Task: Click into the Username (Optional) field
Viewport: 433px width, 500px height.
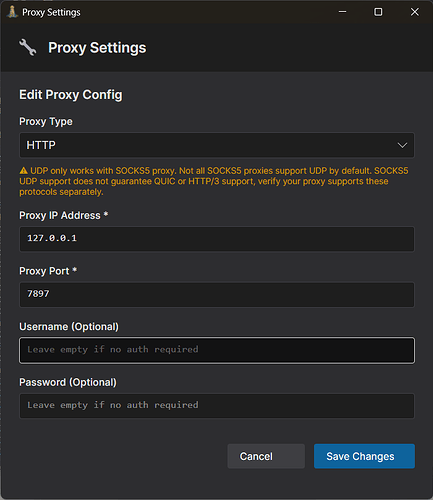Action: [217, 350]
